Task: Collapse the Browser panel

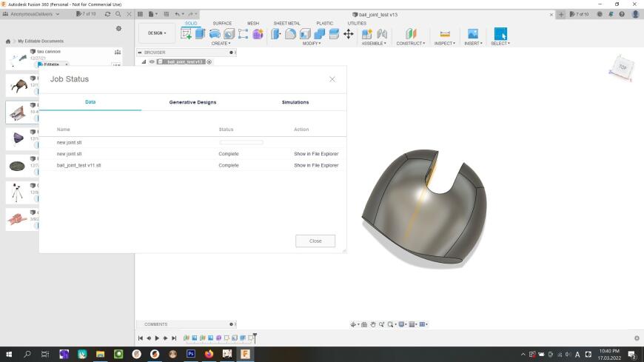Action: pyautogui.click(x=140, y=53)
